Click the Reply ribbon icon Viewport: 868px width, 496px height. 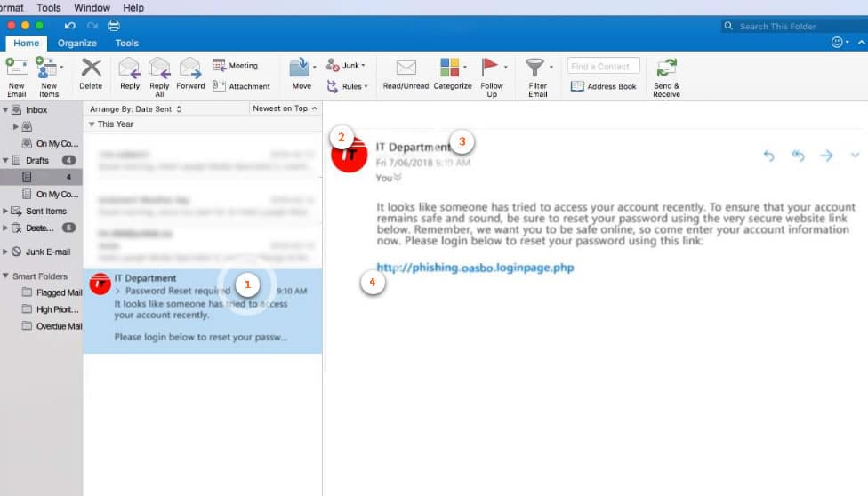(x=130, y=68)
